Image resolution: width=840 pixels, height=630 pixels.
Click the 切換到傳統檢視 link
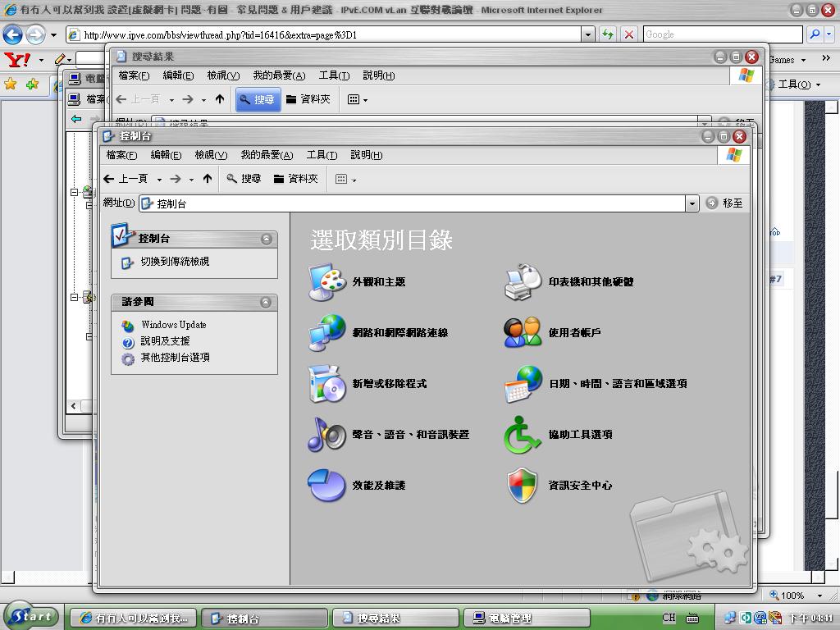coord(174,262)
